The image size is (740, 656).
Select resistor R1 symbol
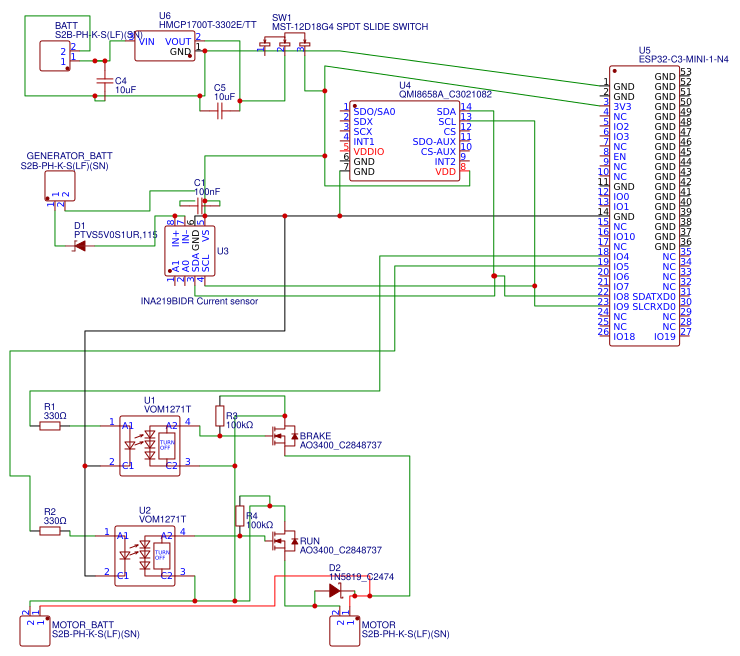(50, 426)
